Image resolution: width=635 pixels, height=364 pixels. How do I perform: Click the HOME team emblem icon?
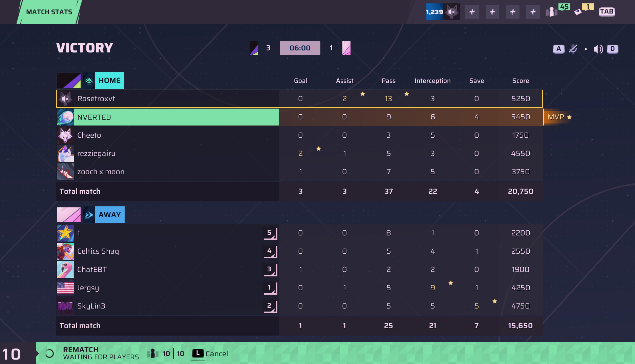click(89, 81)
